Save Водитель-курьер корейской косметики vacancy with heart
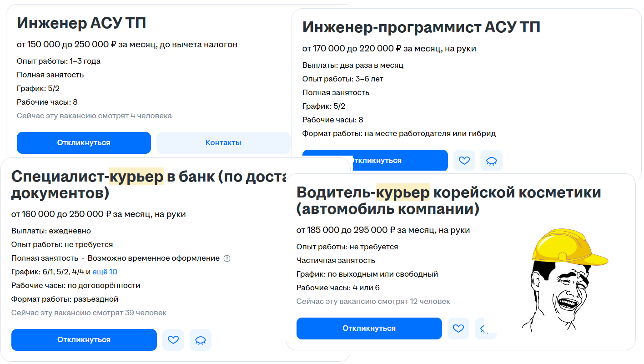Viewport: 644px width, 364px height. pyautogui.click(x=458, y=329)
